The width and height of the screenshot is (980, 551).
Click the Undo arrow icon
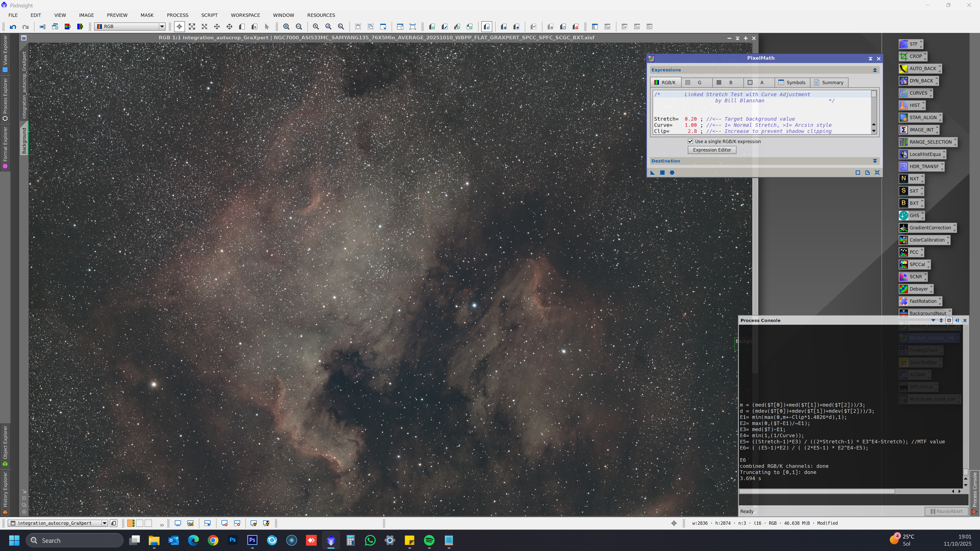click(x=13, y=27)
